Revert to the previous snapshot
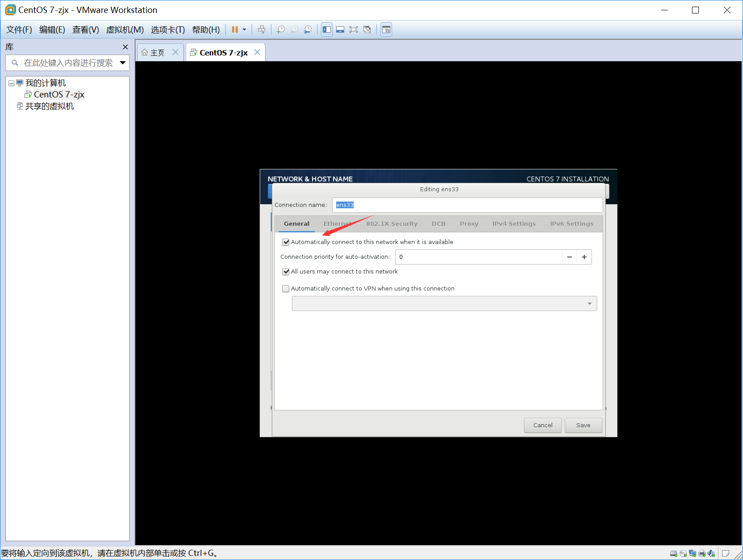The width and height of the screenshot is (743, 560). coord(294,29)
